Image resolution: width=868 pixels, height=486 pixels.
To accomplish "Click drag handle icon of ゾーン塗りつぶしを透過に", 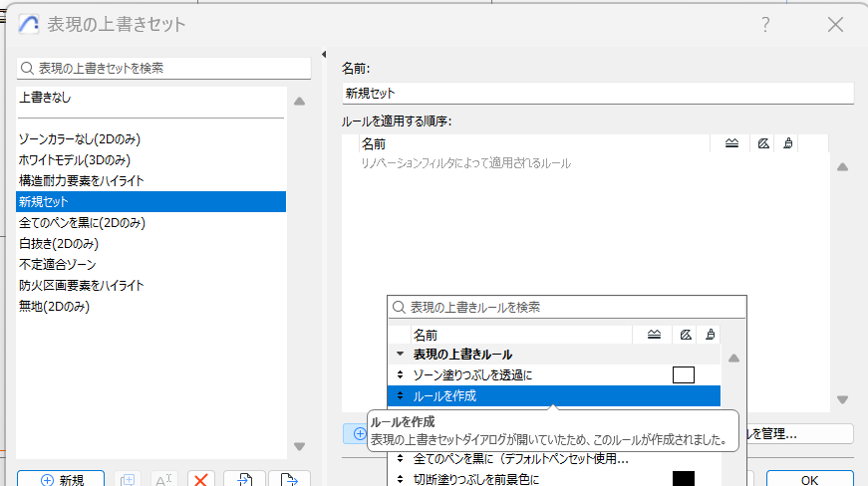I will pos(400,374).
